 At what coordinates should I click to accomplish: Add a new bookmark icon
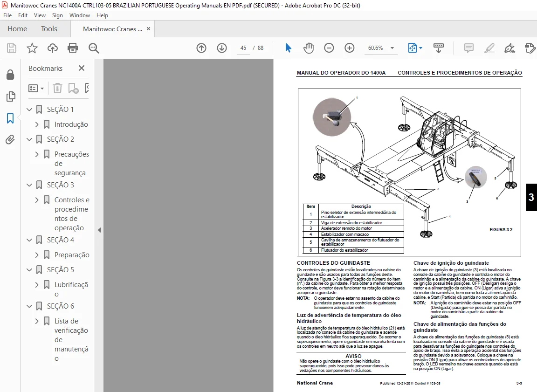coord(73,89)
